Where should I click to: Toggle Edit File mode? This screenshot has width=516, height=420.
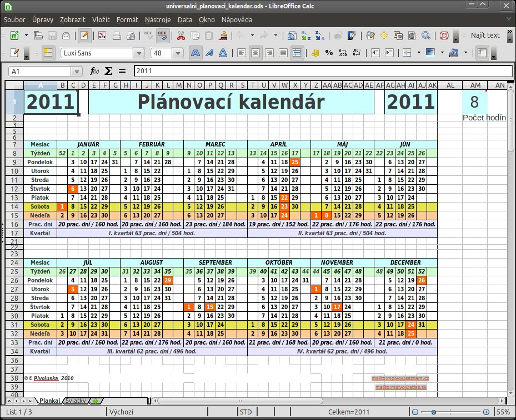tap(84, 35)
